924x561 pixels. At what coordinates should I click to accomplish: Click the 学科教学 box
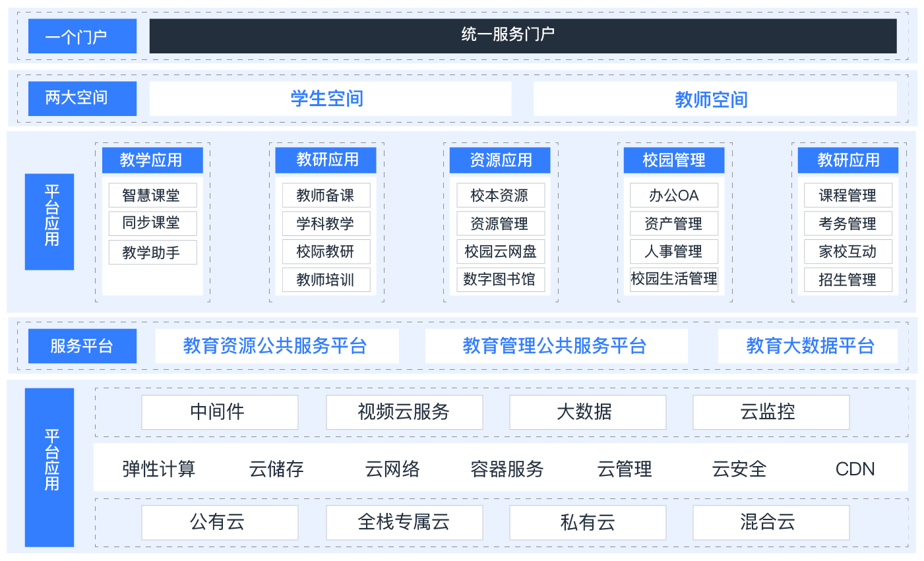pos(326,223)
